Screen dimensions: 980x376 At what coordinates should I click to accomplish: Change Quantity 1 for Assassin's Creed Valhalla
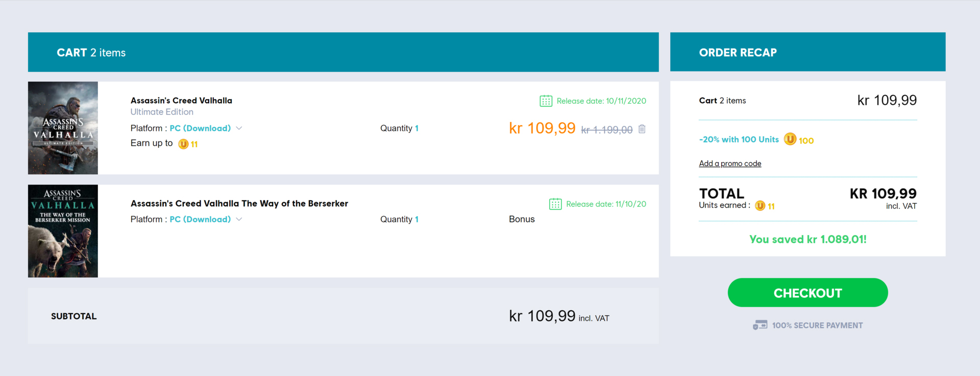(x=416, y=128)
